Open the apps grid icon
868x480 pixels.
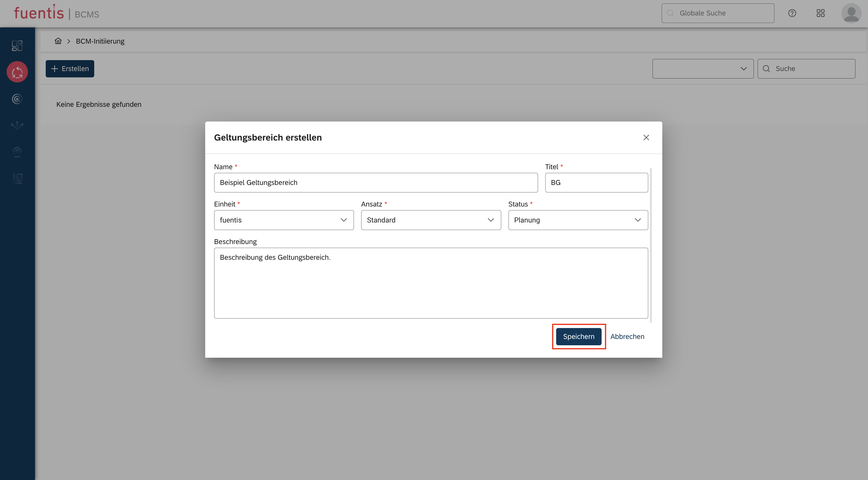pyautogui.click(x=821, y=13)
